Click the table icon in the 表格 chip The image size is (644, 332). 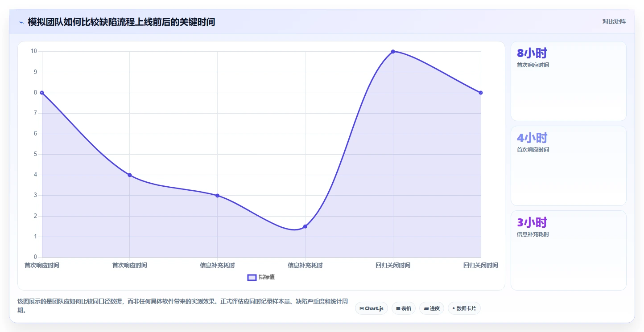pos(398,308)
